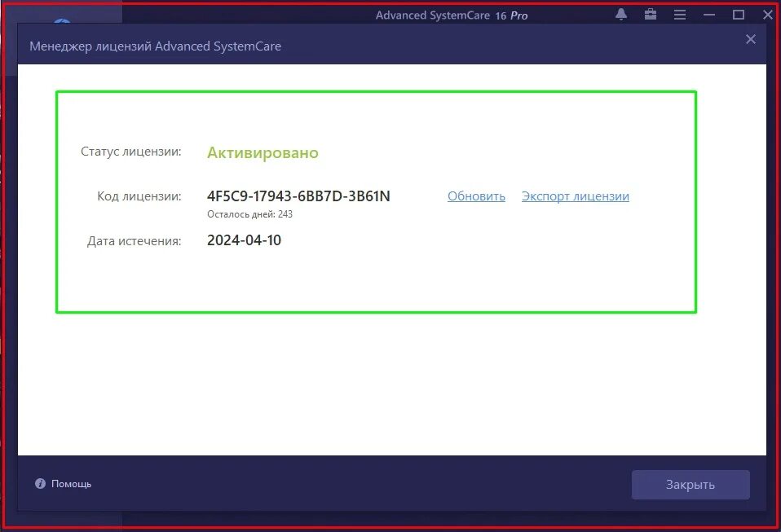
Task: Select the license code 4F5C9-17943-6BB7D-3B61N
Action: [298, 196]
